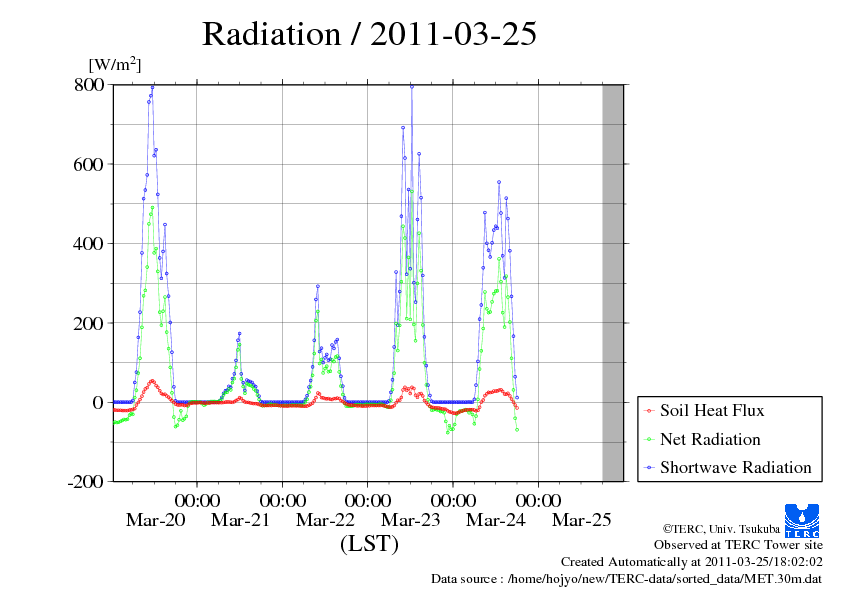The height and width of the screenshot is (595, 842).
Task: Click the 'Mar-22' date label
Action: tap(325, 520)
